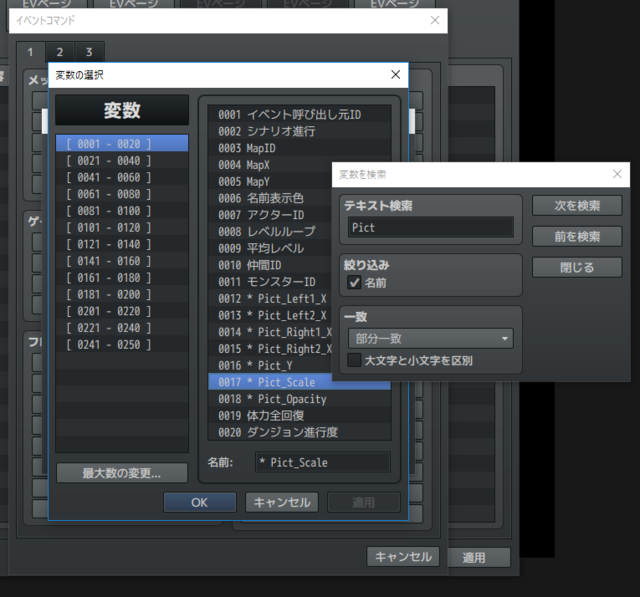Viewport: 640px width, 597px height.
Task: Click 次を検索 button
Action: (x=577, y=205)
